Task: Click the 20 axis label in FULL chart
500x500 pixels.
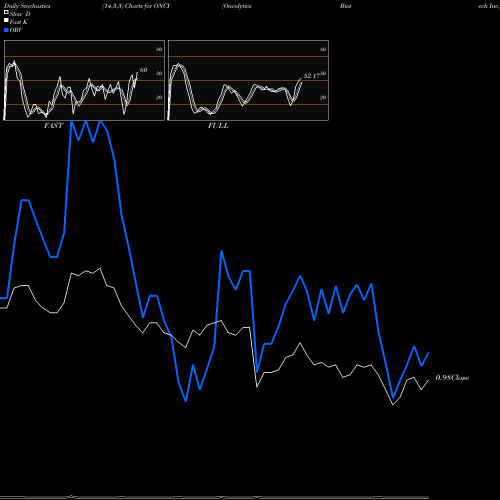Action: (323, 97)
